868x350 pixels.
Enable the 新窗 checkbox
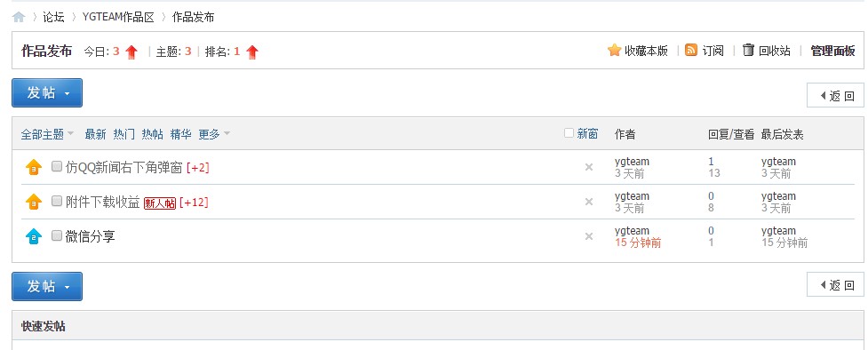pos(569,133)
